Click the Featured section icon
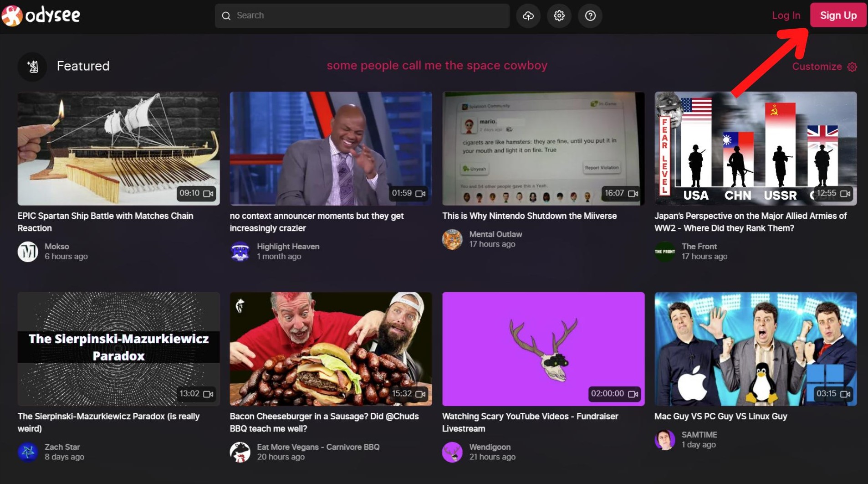 (32, 67)
